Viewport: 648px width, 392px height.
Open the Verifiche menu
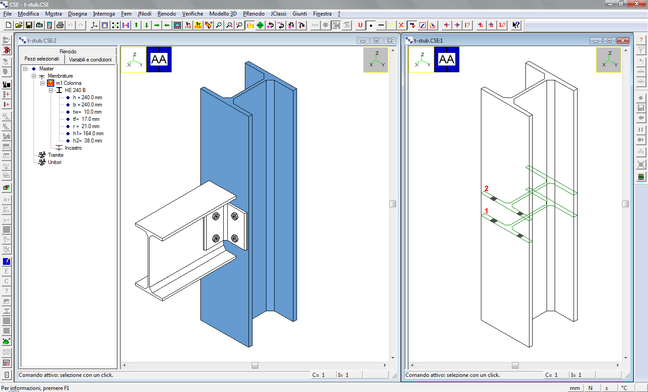coord(193,14)
